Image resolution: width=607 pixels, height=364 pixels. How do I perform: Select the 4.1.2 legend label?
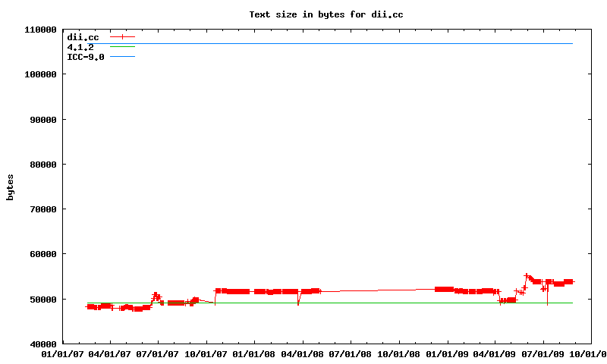pos(80,47)
